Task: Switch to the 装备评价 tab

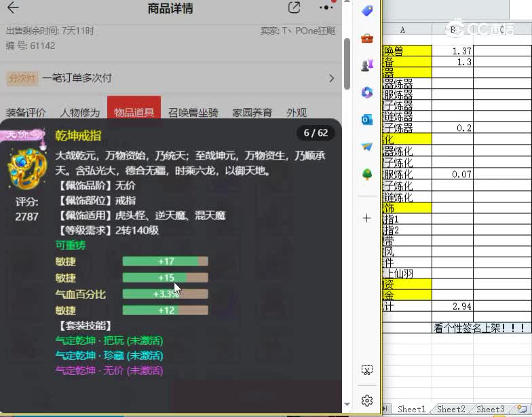Action: (26, 113)
